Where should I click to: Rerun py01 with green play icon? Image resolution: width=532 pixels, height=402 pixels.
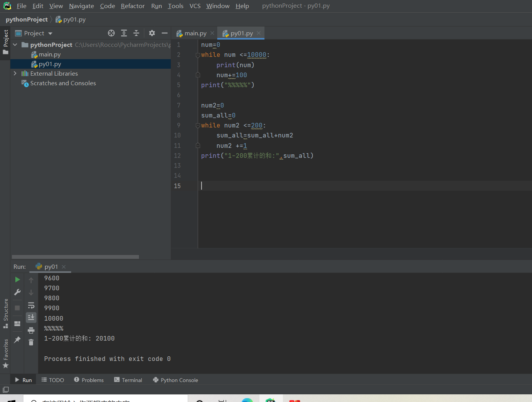pyautogui.click(x=17, y=280)
